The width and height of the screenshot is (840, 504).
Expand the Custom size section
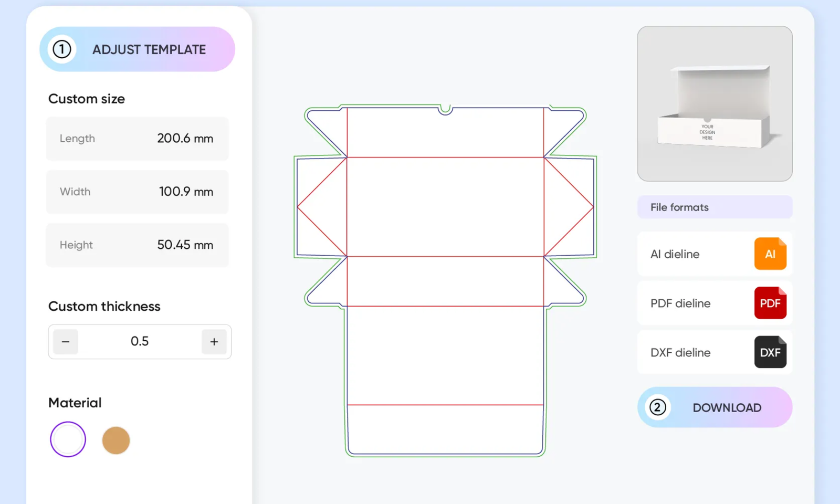87,99
